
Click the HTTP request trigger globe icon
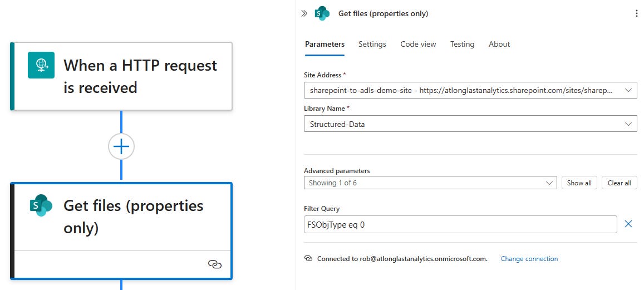(41, 65)
